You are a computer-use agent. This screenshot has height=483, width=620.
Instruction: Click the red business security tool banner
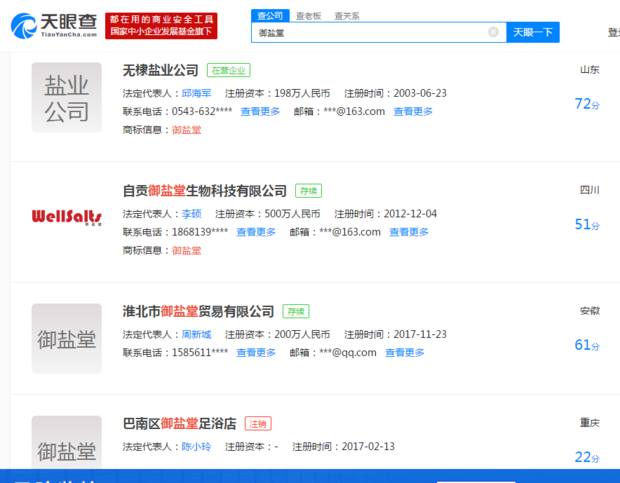tap(161, 26)
